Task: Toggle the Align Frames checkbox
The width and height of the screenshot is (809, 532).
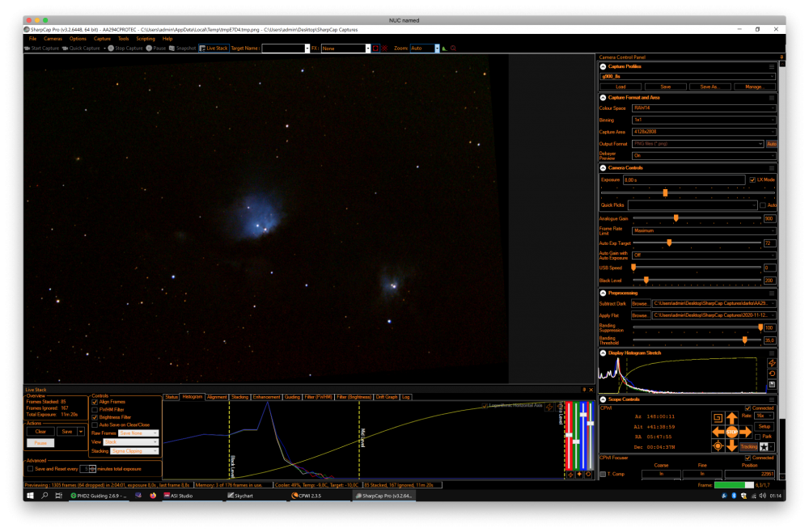Action: point(95,402)
